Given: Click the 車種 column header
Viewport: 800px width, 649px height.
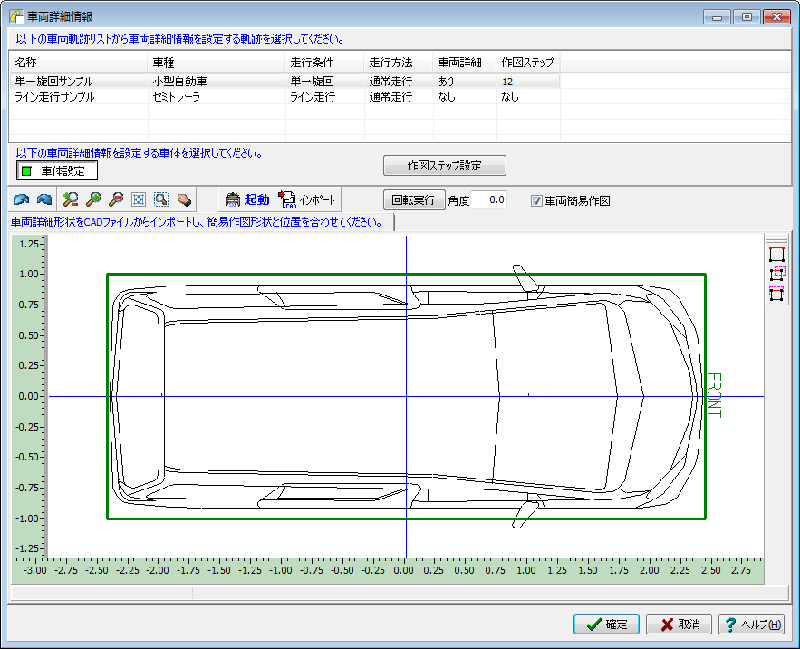Looking at the screenshot, I should coord(216,62).
